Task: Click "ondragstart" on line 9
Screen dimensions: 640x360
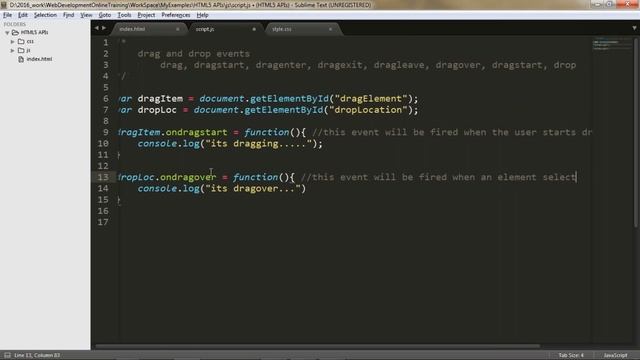Action: pos(196,132)
